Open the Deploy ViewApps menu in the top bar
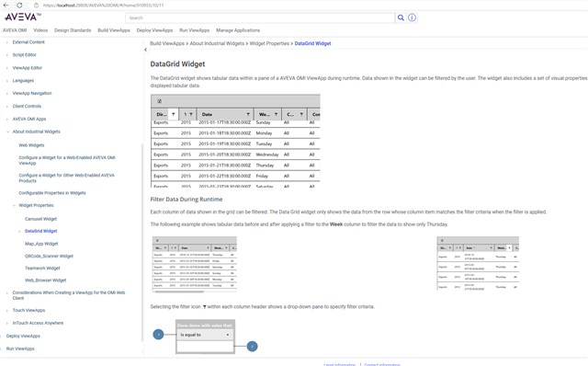The height and width of the screenshot is (366, 588). click(155, 30)
